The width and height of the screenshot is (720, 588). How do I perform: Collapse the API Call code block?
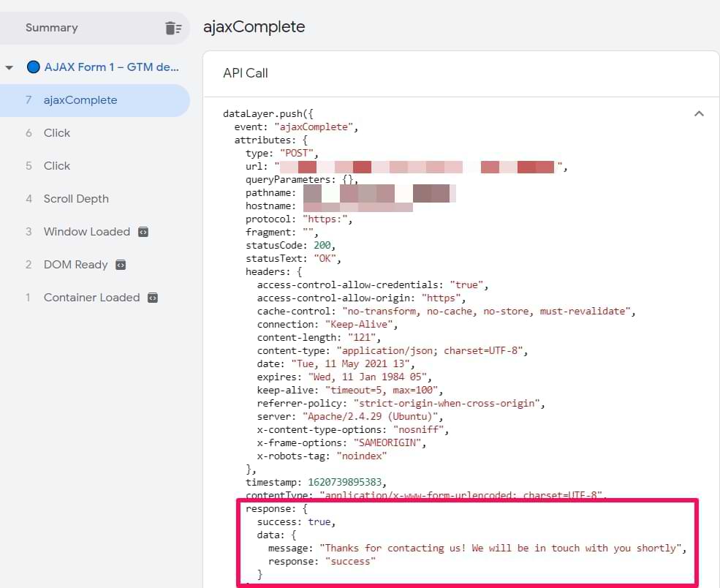[x=699, y=114]
